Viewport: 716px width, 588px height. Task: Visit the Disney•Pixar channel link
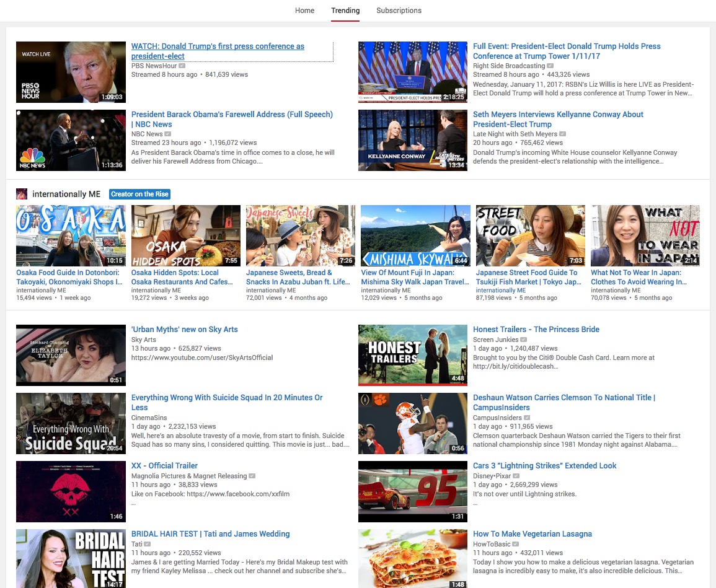pyautogui.click(x=492, y=476)
